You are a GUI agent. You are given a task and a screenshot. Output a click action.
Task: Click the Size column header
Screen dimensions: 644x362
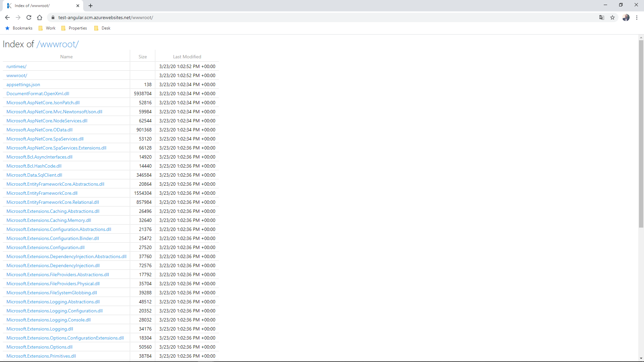[143, 57]
